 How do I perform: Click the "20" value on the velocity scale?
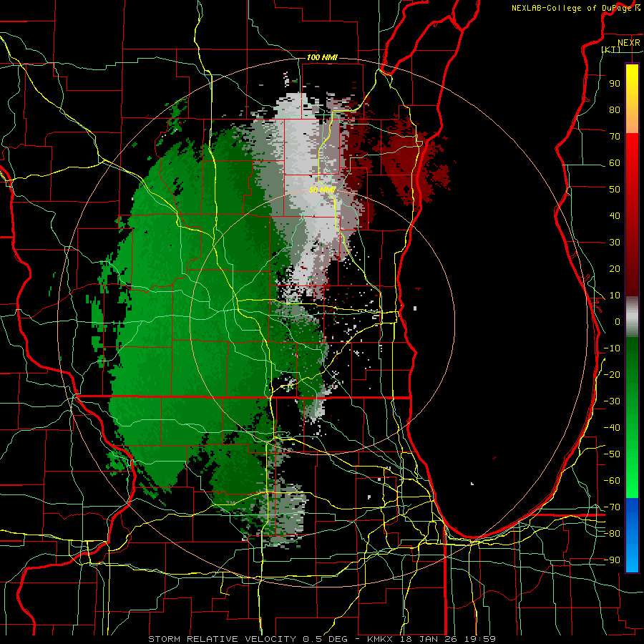coord(615,269)
